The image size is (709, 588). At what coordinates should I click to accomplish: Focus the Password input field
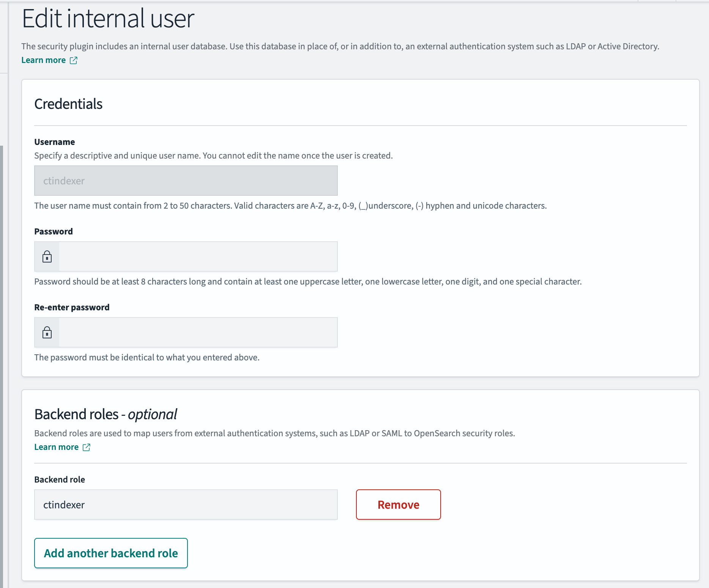197,257
